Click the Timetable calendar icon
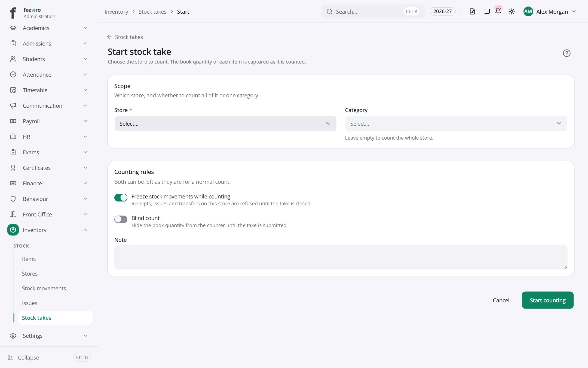Viewport: 588px width, 368px height. [x=13, y=90]
